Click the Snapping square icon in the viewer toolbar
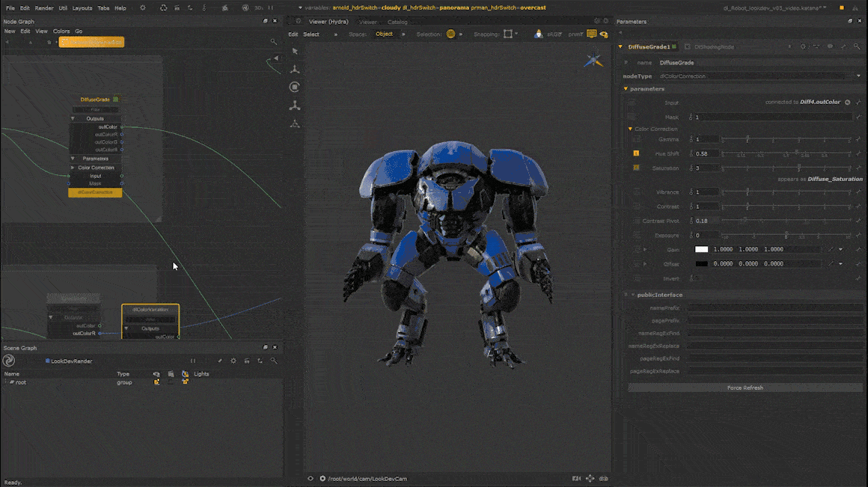This screenshot has width=868, height=487. pyautogui.click(x=509, y=34)
